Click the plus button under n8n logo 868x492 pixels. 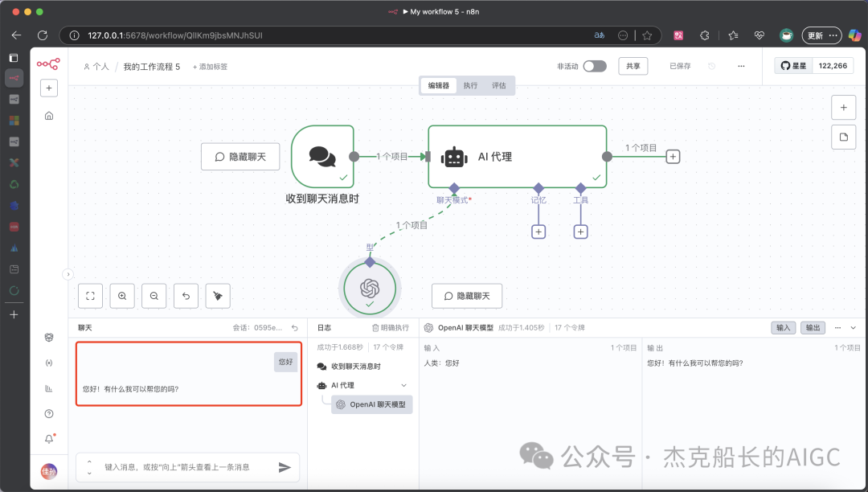tap(49, 88)
